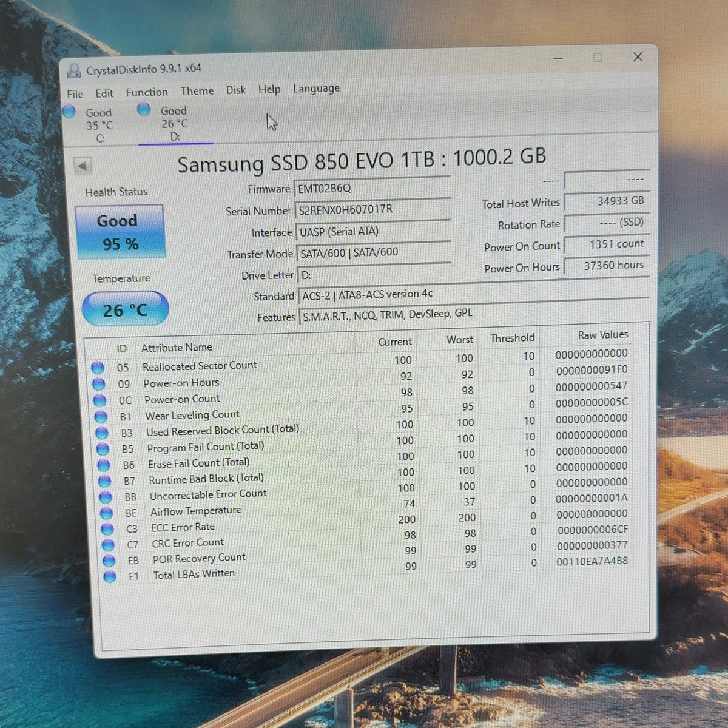Open the Edit menu

[104, 93]
